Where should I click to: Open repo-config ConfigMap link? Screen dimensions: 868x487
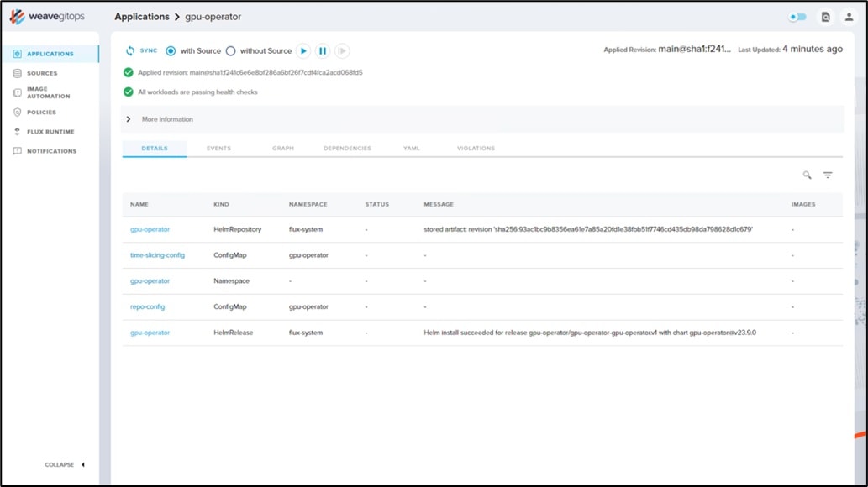[147, 306]
